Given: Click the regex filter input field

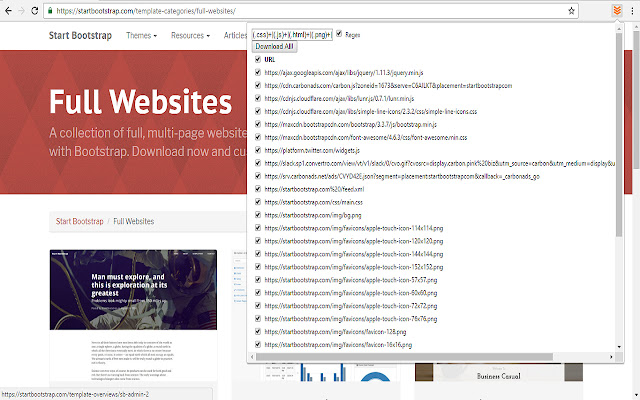Looking at the screenshot, I should 292,35.
